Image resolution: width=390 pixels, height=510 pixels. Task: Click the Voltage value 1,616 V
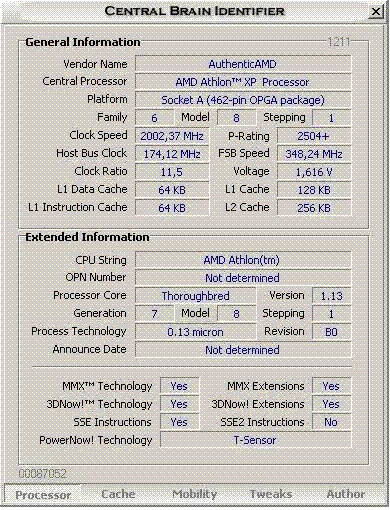(314, 172)
